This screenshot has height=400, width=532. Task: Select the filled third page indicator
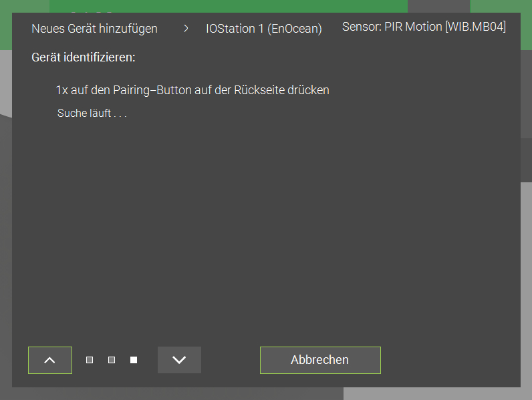[x=134, y=360]
